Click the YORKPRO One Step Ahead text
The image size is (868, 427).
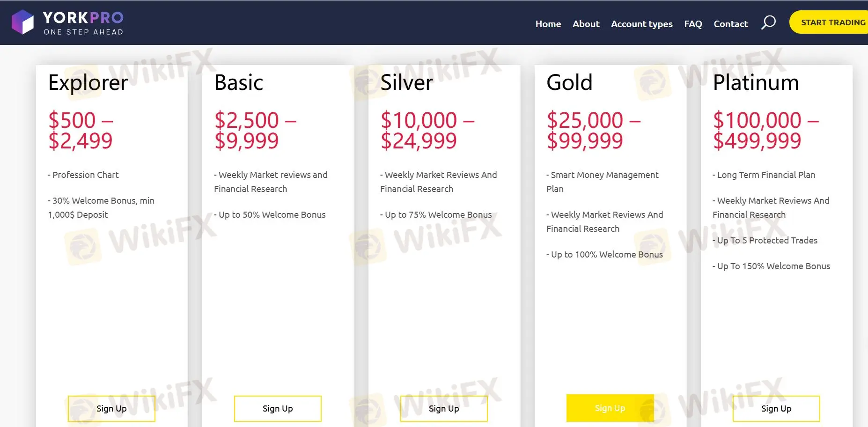(83, 23)
